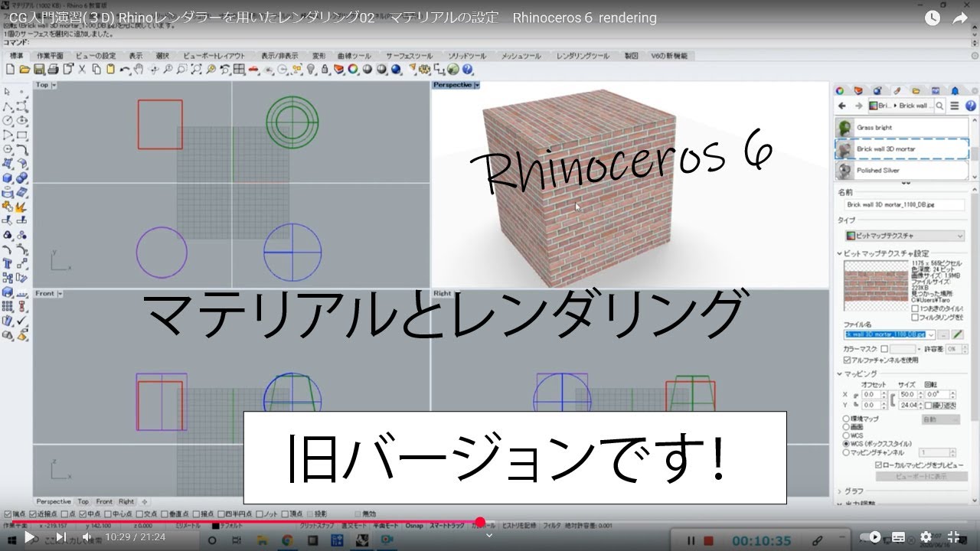Click Share arrow on video
The width and height of the screenshot is (980, 551).
point(960,18)
